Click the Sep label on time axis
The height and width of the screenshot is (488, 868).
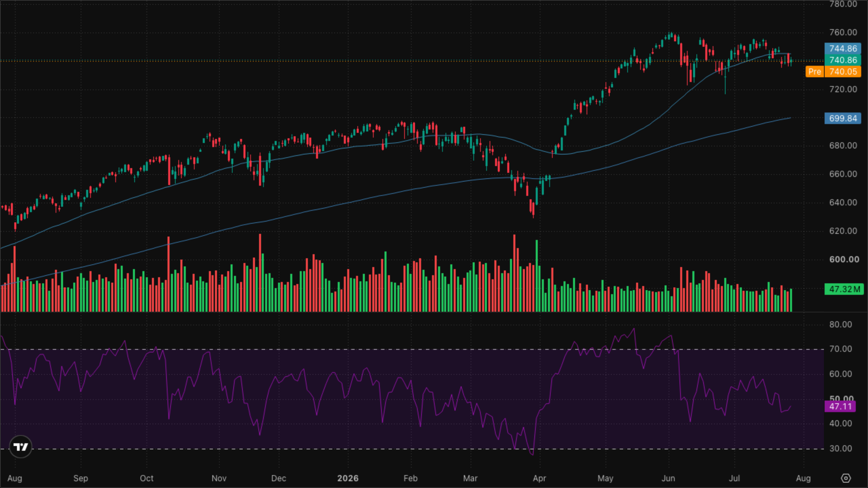[x=81, y=478]
